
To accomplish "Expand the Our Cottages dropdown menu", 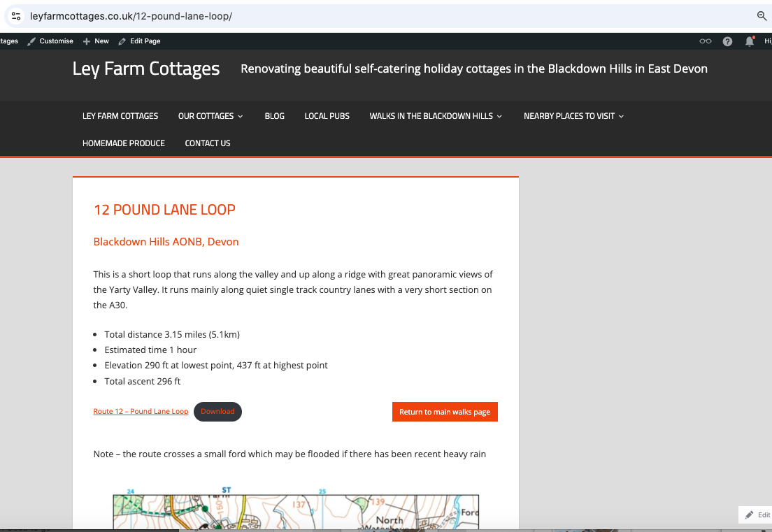I will [x=210, y=116].
